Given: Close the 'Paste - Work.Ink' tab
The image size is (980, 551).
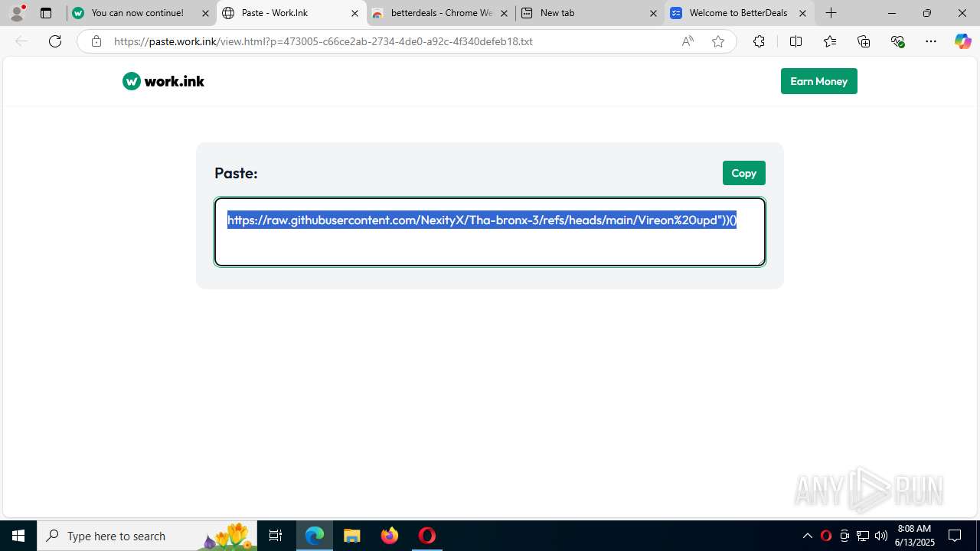Looking at the screenshot, I should [x=354, y=13].
